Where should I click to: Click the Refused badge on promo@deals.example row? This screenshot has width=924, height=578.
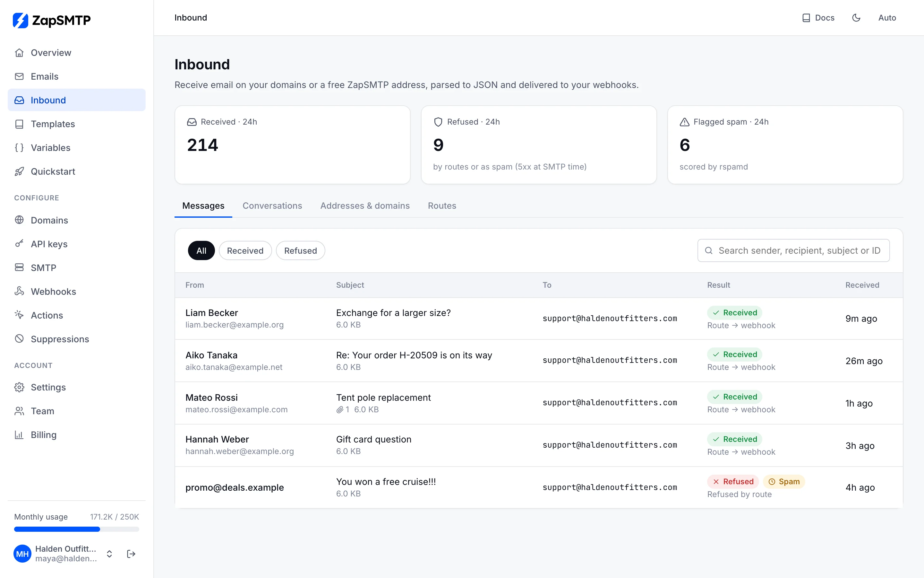tap(733, 482)
